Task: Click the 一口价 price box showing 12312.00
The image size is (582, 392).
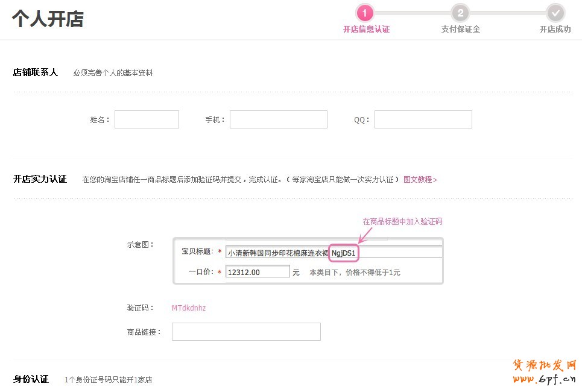Action: tap(258, 272)
